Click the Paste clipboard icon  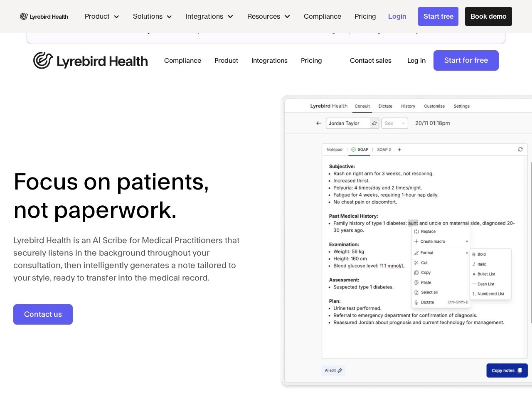pos(416,283)
